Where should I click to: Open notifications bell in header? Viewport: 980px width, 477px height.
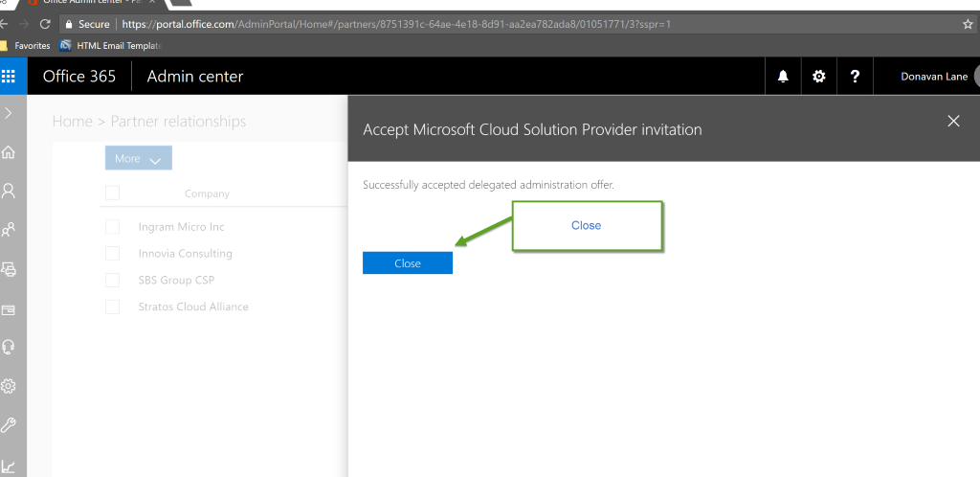783,77
